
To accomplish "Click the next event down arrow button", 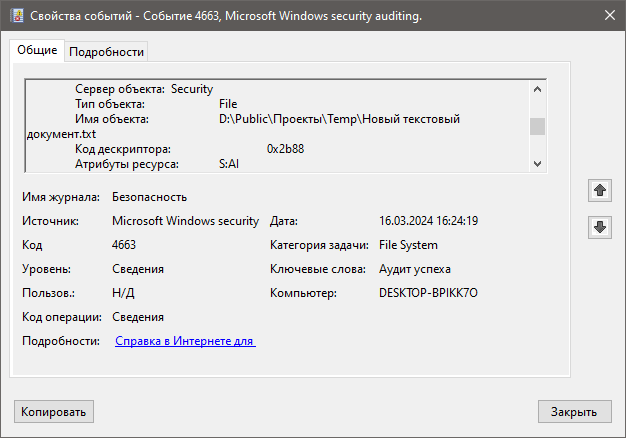I will click(x=600, y=227).
